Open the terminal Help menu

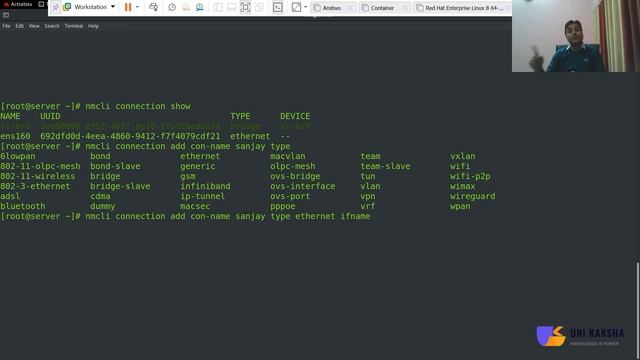coord(93,26)
